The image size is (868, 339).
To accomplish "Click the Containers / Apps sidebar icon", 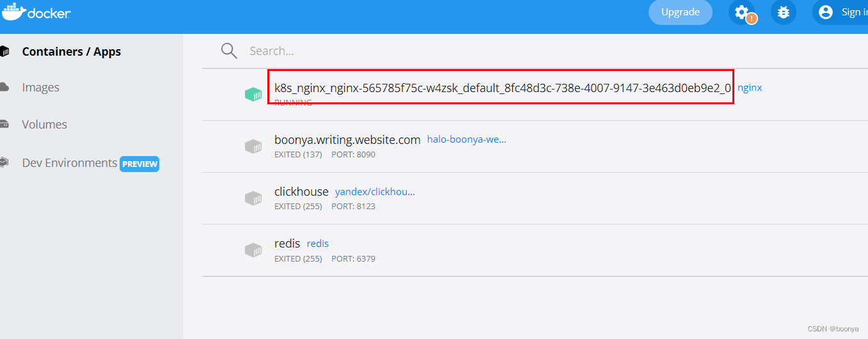I will coord(4,51).
